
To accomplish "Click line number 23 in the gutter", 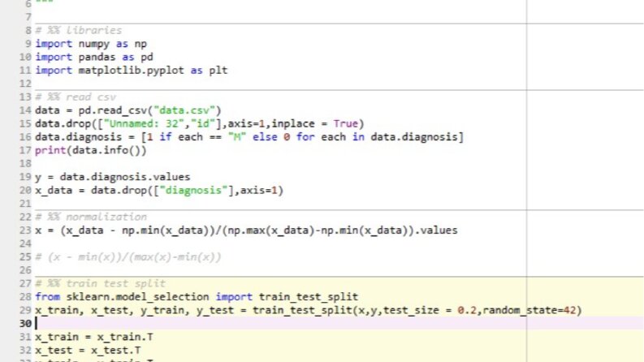I will tap(25, 231).
